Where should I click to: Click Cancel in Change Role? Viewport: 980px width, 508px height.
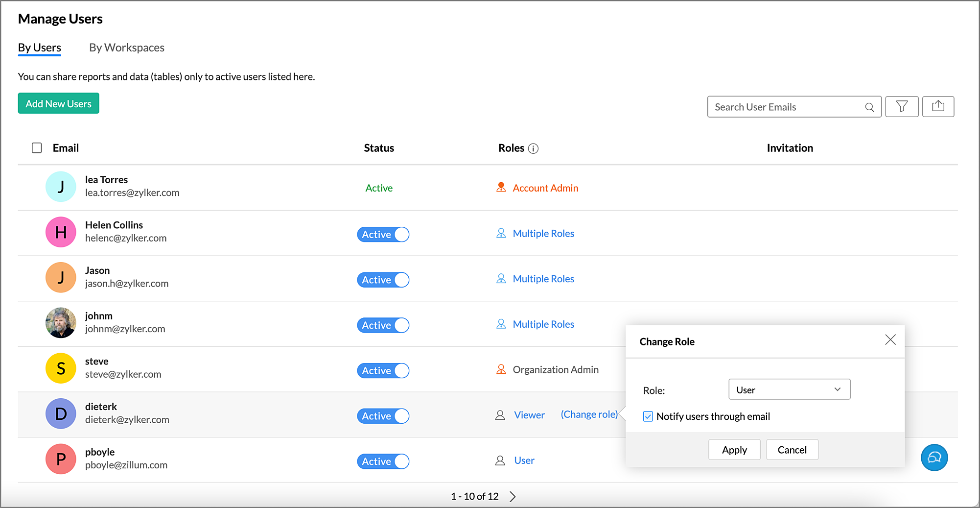[792, 450]
